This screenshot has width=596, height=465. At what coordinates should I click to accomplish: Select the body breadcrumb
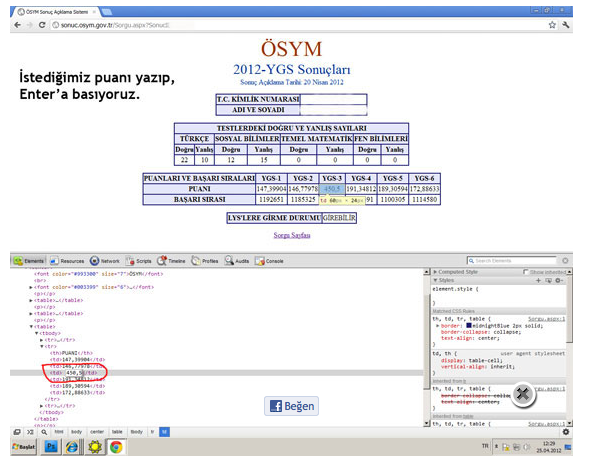coord(76,432)
